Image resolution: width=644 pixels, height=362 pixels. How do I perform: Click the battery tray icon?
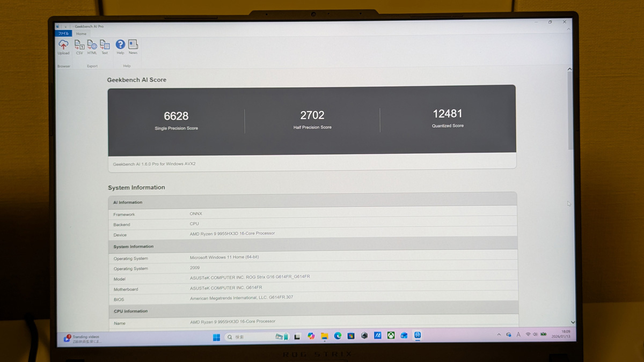543,334
